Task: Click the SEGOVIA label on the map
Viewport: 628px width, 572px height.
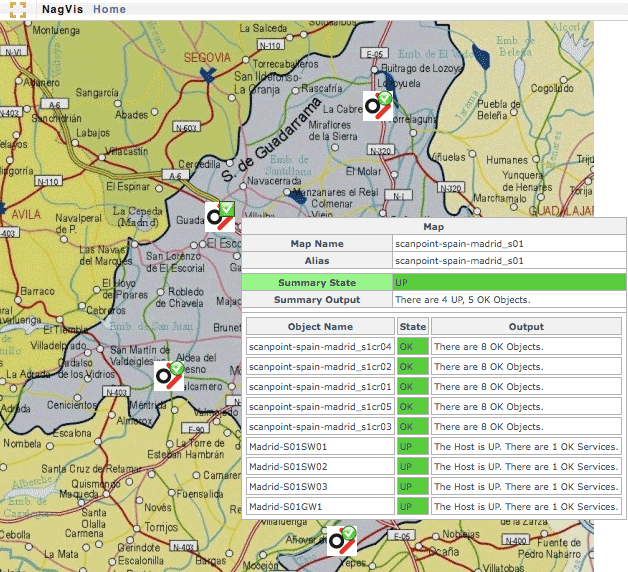Action: click(207, 58)
